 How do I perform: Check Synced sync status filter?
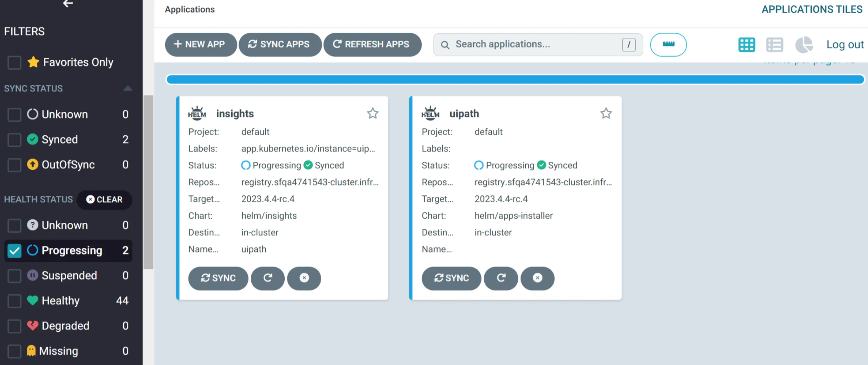(14, 140)
